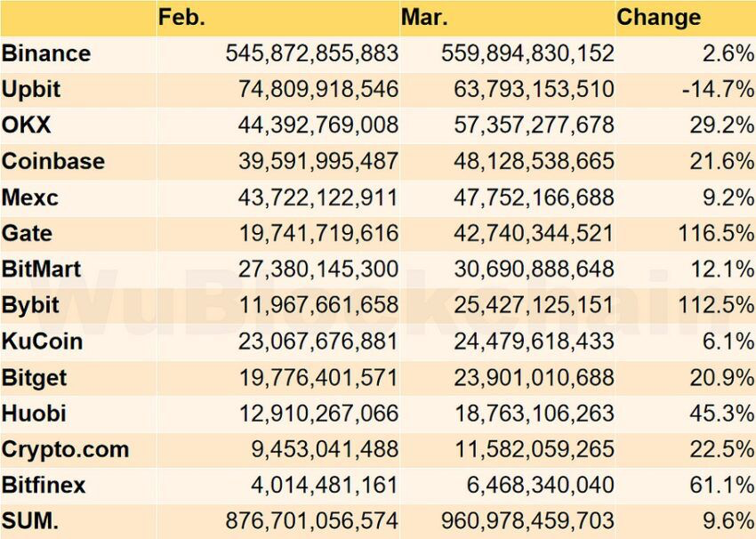
Task: Select SUM March total 960,978,459,703
Action: click(527, 521)
